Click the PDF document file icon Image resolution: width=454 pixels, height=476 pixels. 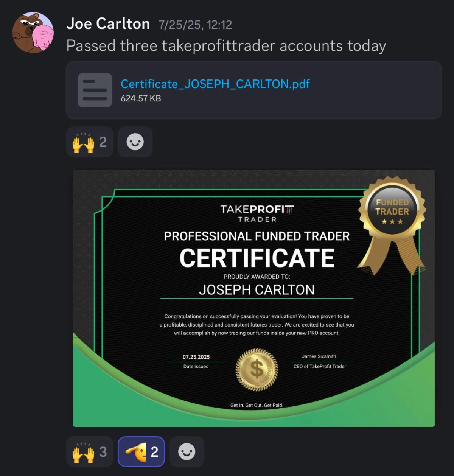(x=95, y=90)
